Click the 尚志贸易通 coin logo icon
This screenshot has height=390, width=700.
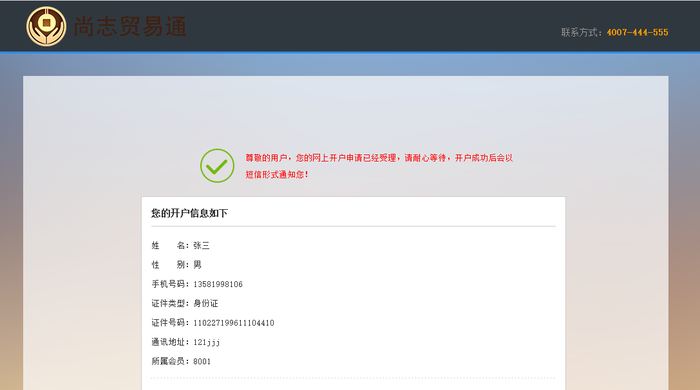(x=46, y=26)
